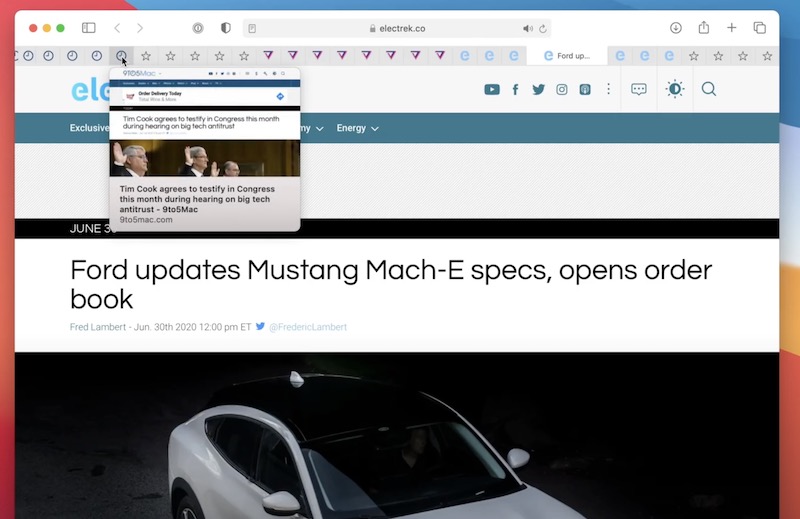
Task: Select the purple triangle tab beside Electrek tabs
Action: 440,55
